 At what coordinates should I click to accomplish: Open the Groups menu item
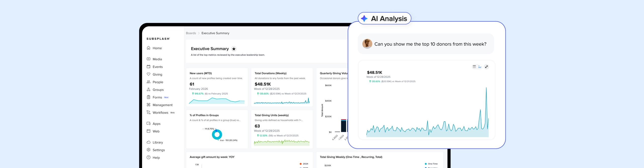[x=158, y=90]
